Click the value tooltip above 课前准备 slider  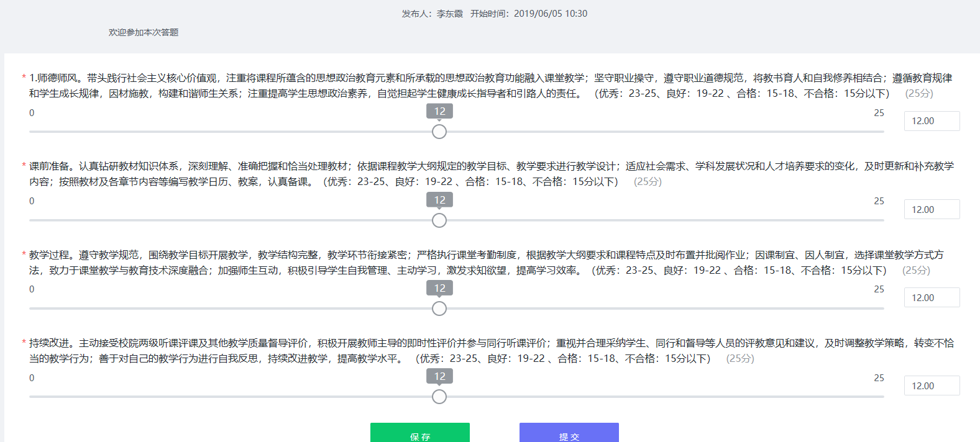click(x=439, y=200)
